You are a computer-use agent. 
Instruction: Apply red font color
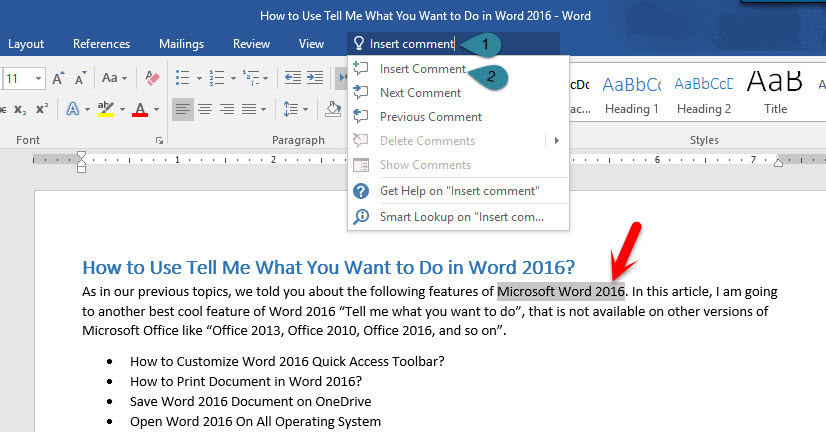click(x=140, y=109)
